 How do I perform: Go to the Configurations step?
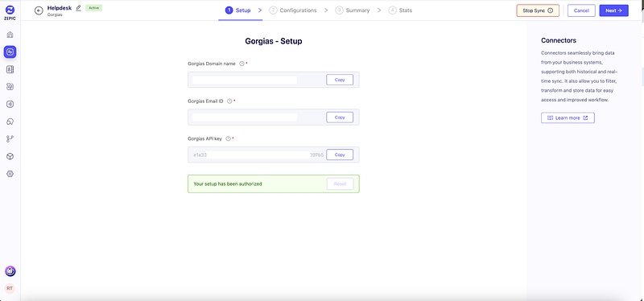(x=293, y=10)
